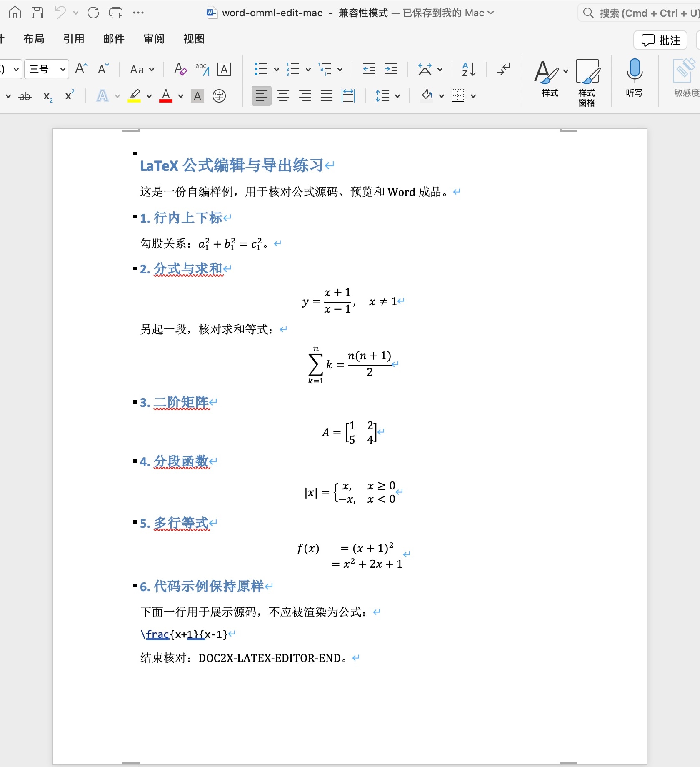Open the phonetic guide tool
The width and height of the screenshot is (700, 767).
[x=202, y=69]
